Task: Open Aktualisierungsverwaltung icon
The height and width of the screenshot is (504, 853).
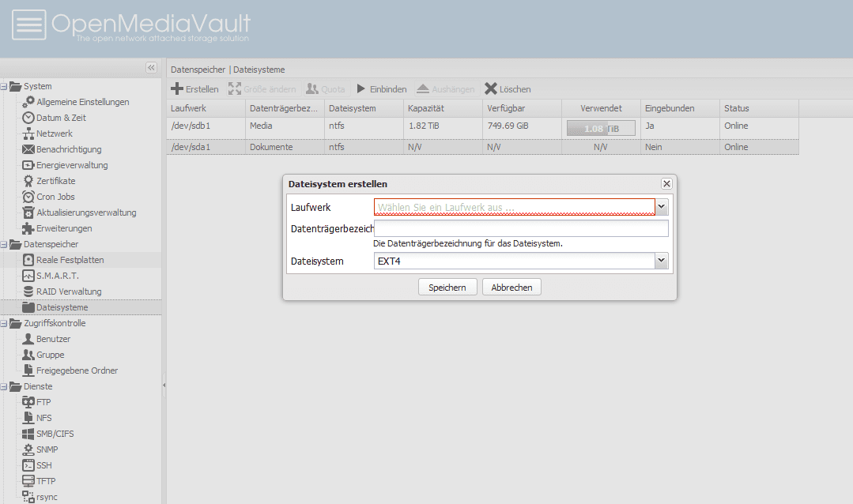Action: [28, 212]
